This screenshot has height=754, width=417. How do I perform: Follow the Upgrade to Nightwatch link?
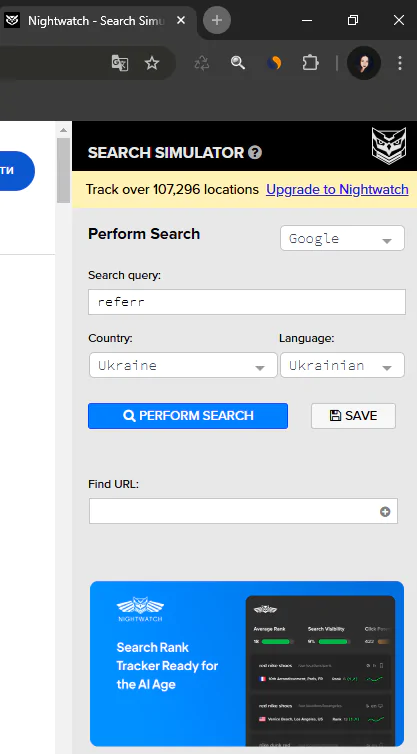pyautogui.click(x=337, y=189)
